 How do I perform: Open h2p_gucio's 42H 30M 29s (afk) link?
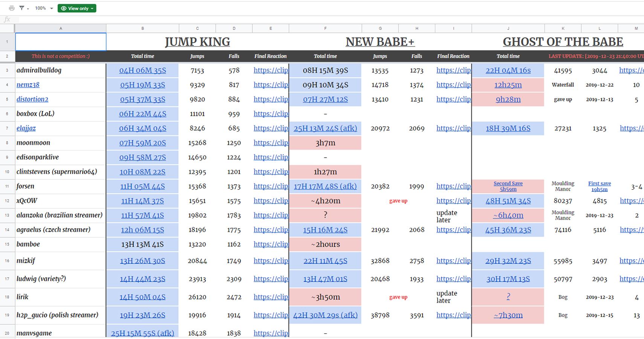coord(325,315)
